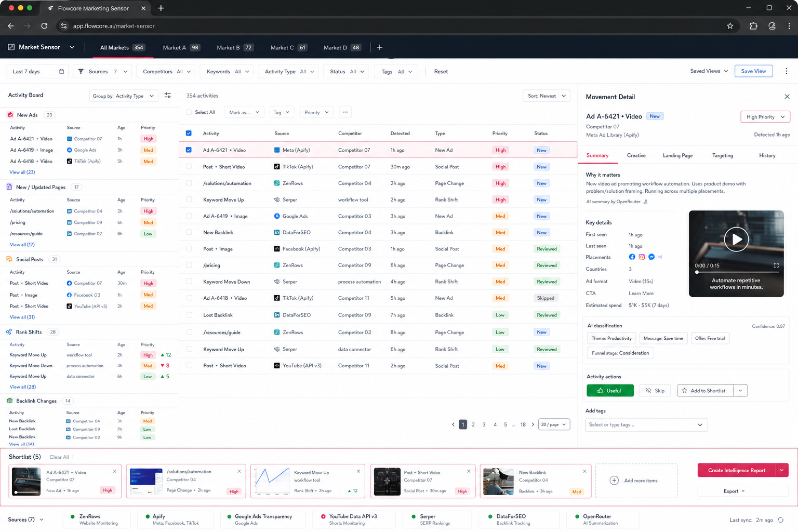Open the Status filter dropdown

click(x=347, y=72)
